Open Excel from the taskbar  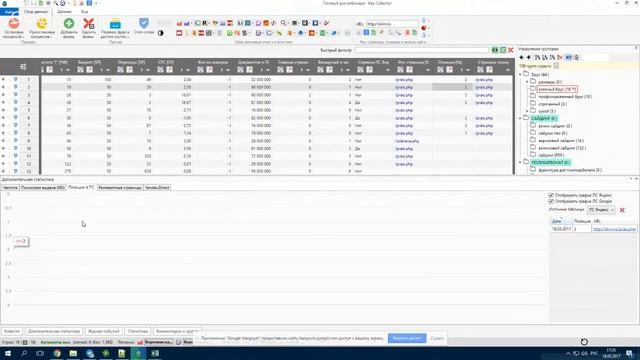(155, 353)
